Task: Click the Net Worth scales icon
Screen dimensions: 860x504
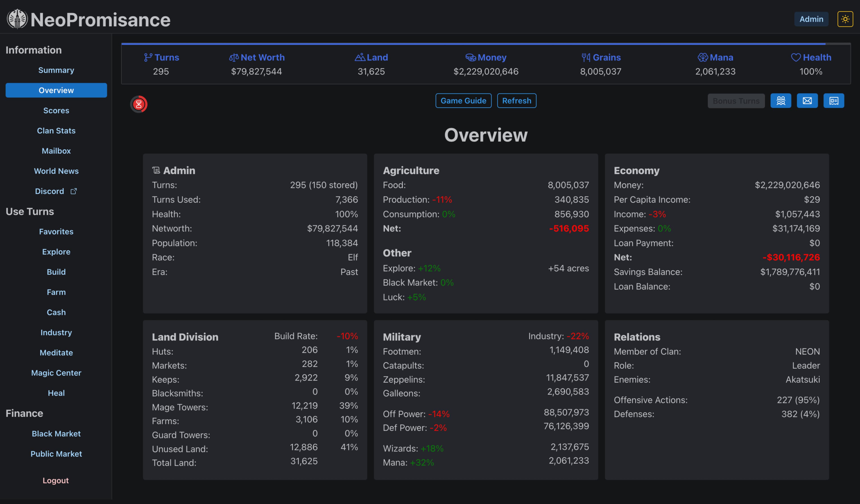Action: click(x=234, y=57)
